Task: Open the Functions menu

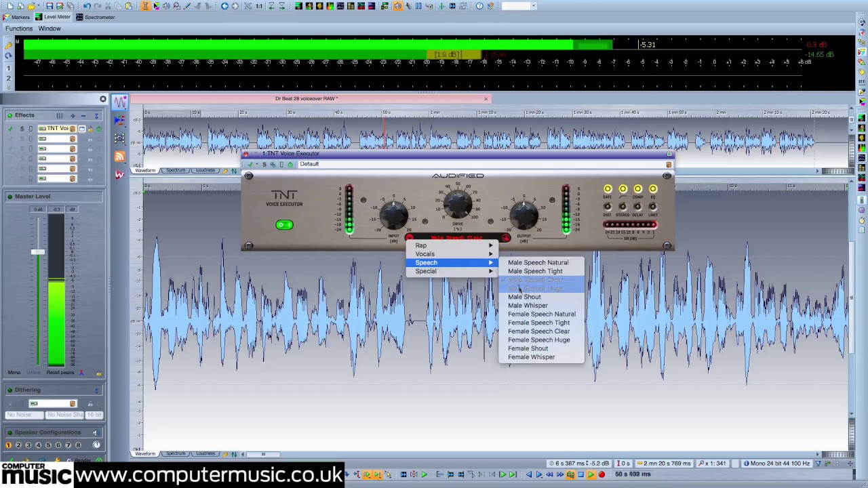Action: [19, 28]
